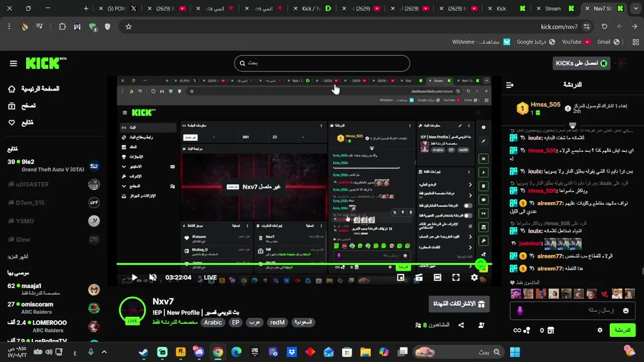The height and width of the screenshot is (362, 644).
Task: Open the WitAnime bookmark
Action: tap(481, 42)
